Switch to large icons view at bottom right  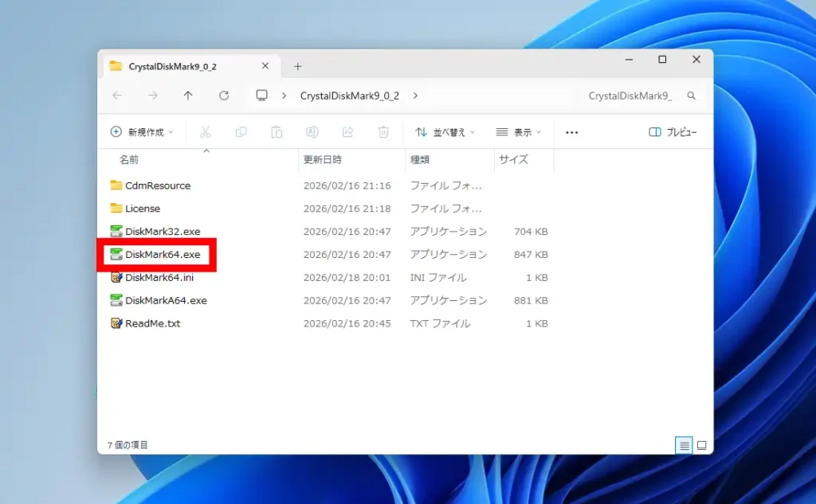pos(702,445)
